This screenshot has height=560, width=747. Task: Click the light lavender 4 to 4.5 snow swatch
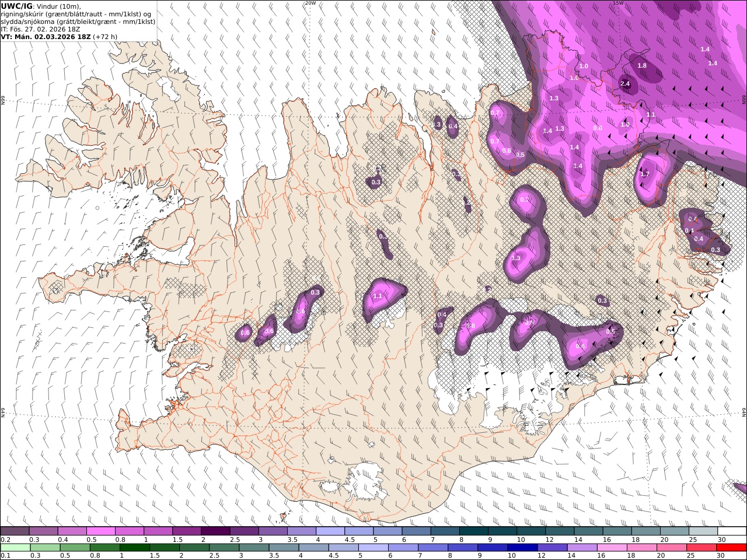pyautogui.click(x=330, y=531)
